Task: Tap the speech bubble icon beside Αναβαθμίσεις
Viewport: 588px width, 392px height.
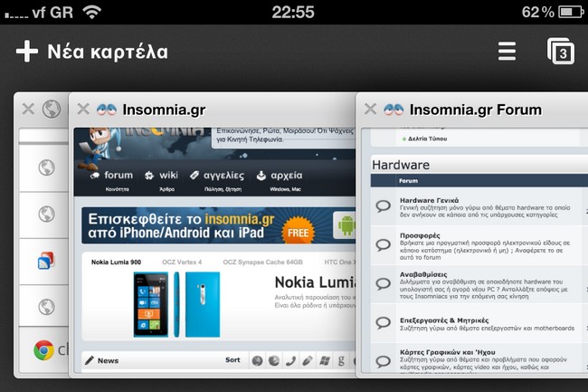Action: point(384,283)
